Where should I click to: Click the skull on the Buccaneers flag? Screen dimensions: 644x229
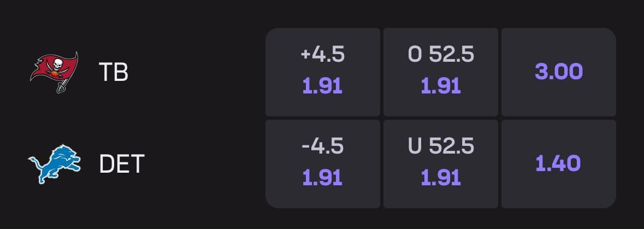coord(56,64)
